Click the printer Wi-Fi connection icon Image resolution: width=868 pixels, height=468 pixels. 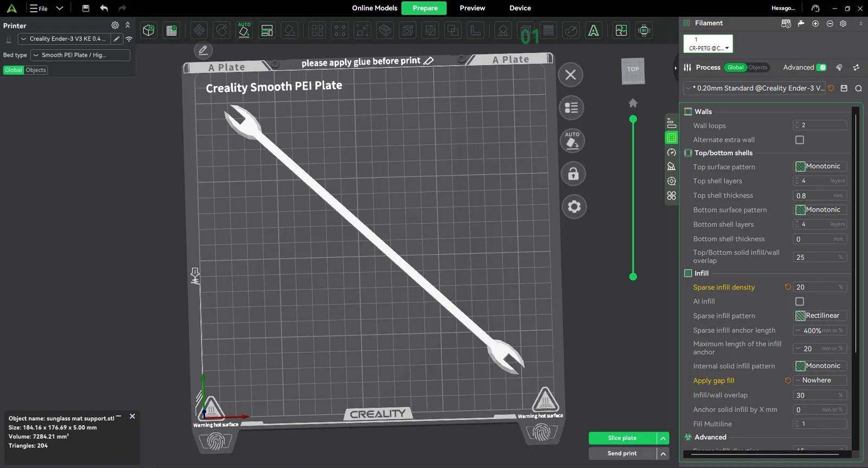pos(129,39)
